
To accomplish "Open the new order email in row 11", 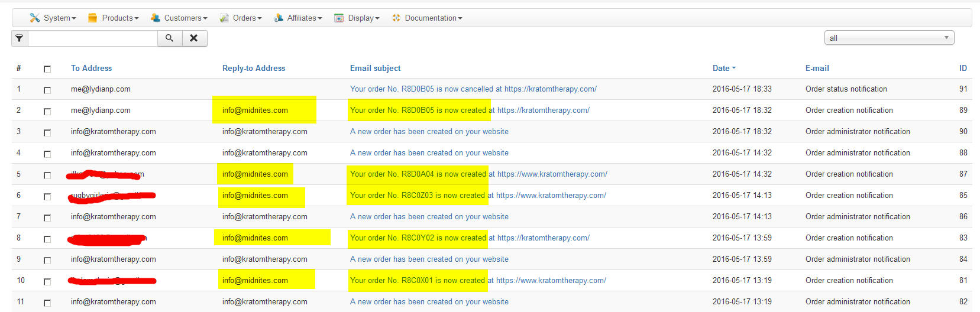I will tap(429, 301).
